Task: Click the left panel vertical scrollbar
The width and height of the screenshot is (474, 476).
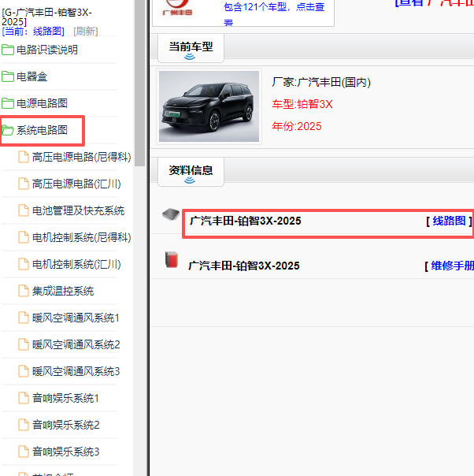Action: point(140,82)
